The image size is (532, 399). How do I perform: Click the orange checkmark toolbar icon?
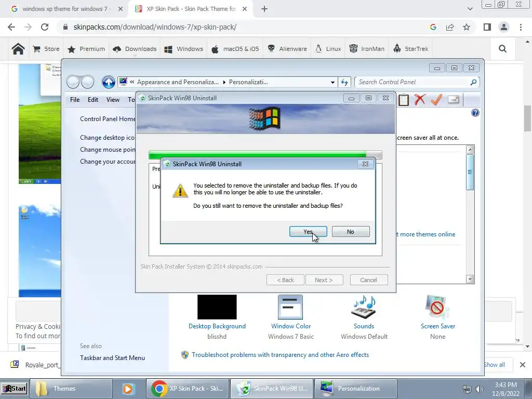[436, 99]
